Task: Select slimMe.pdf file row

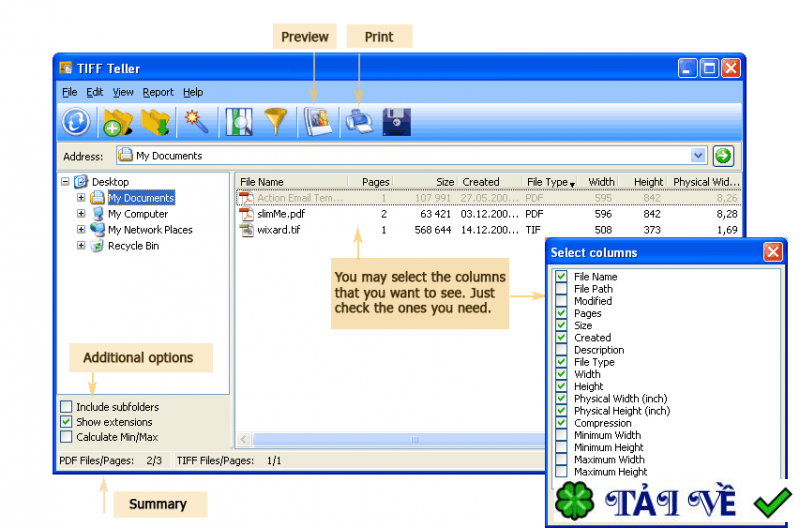Action: coord(489,214)
